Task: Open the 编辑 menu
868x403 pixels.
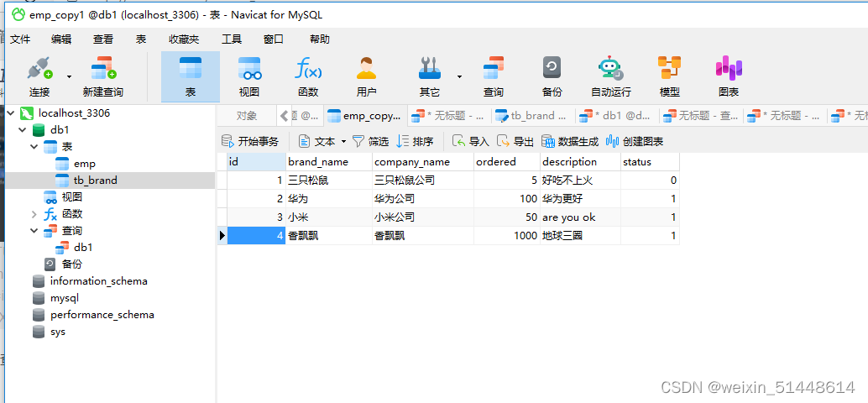Action: (x=61, y=39)
